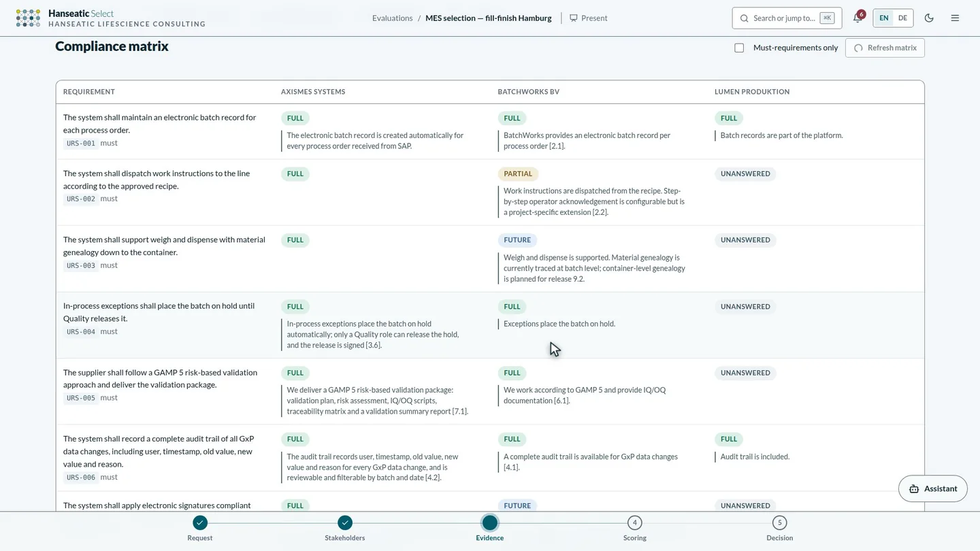This screenshot has width=980, height=551.
Task: Enable Must-requirements only checkbox
Action: 739,48
